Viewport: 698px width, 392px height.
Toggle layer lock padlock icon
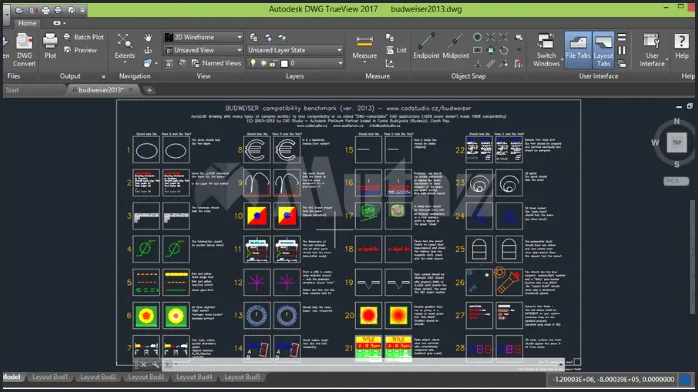tap(272, 63)
